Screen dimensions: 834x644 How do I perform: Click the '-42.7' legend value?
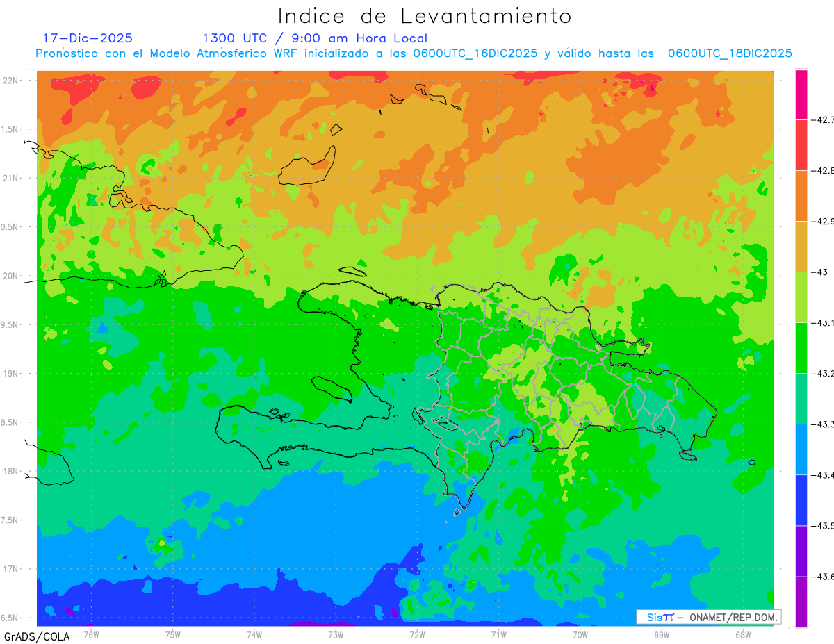coord(822,120)
